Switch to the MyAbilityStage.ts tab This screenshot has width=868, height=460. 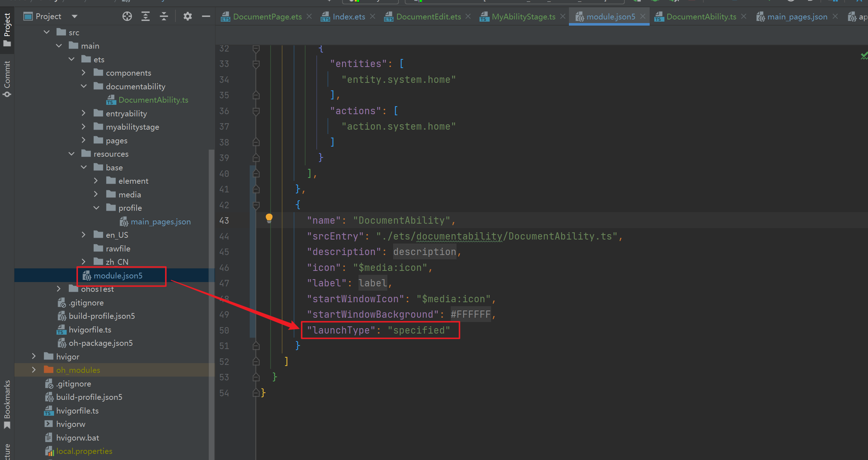(523, 17)
